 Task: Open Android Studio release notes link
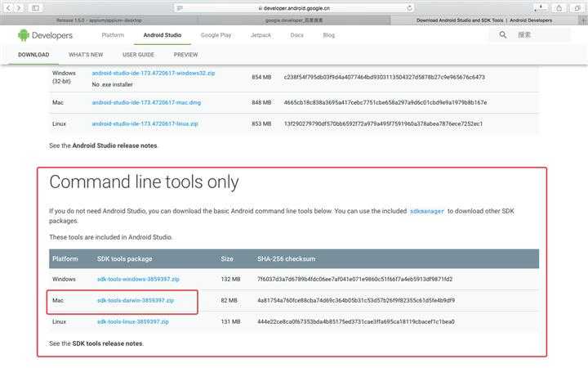114,146
